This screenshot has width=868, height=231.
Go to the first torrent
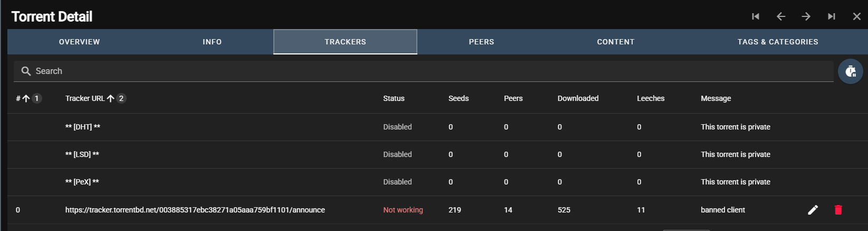pos(756,16)
